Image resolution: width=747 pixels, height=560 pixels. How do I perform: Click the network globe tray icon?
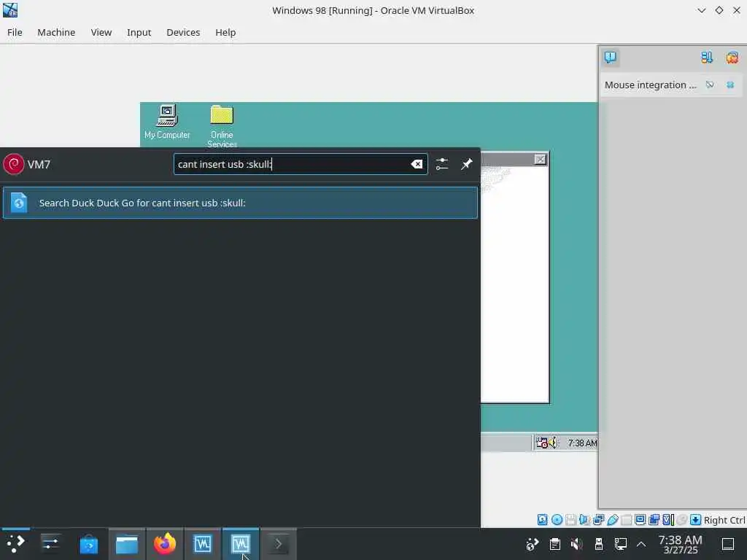tap(532, 544)
